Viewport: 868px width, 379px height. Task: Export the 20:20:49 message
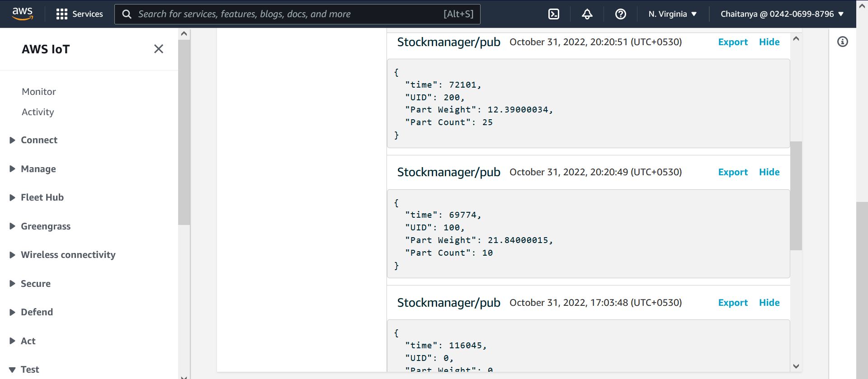pos(733,172)
